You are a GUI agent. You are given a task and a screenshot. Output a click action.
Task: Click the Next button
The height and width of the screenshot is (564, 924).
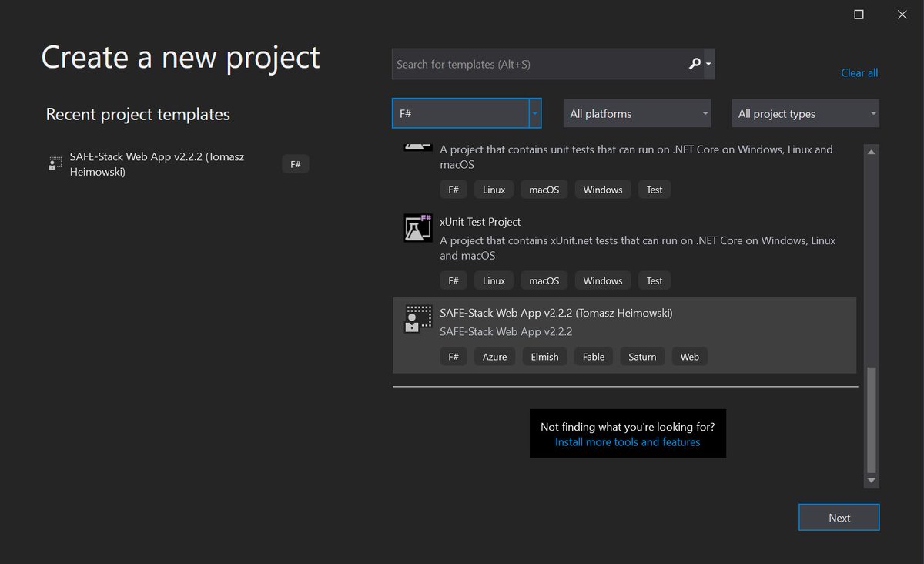pyautogui.click(x=839, y=518)
